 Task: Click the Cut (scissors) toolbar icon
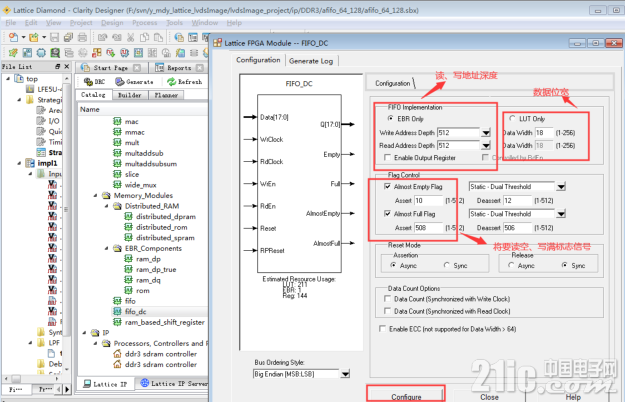coord(131,37)
